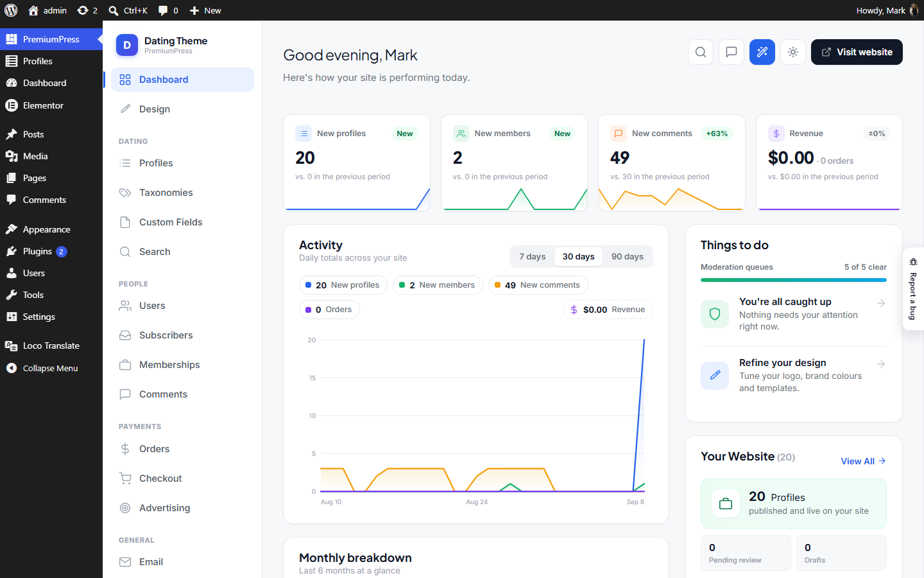This screenshot has height=578, width=924.
Task: Select the 30 days range
Action: pyautogui.click(x=579, y=256)
